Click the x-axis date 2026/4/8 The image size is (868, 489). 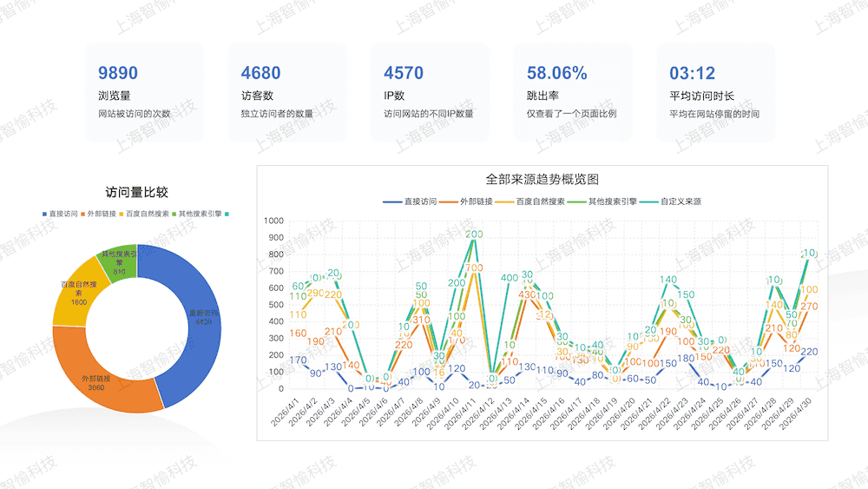click(408, 412)
